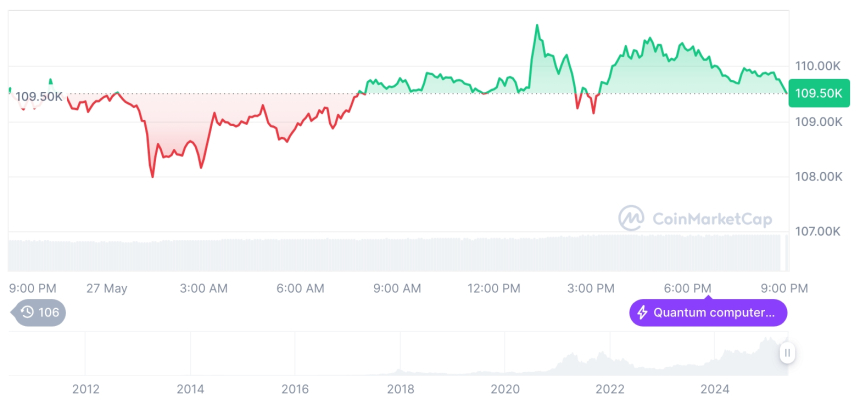Image resolution: width=860 pixels, height=401 pixels.
Task: Click the lightning bolt icon on the purple badge
Action: (x=642, y=313)
